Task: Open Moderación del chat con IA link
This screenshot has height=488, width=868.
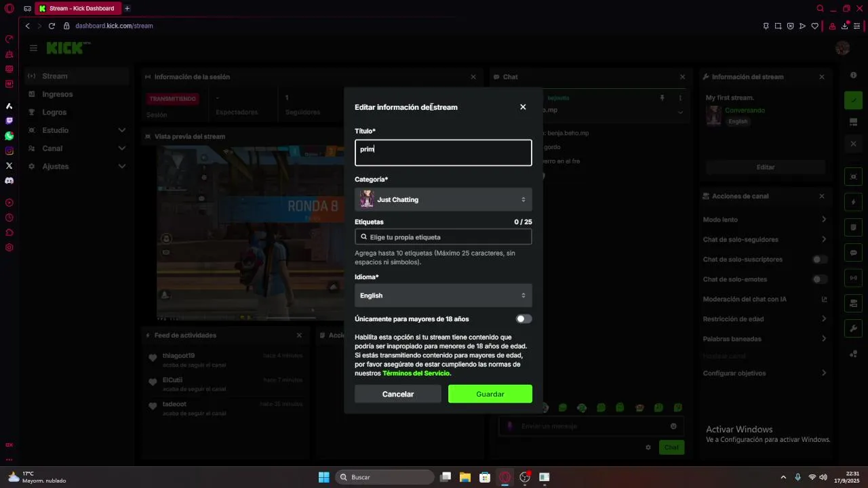Action: [765, 299]
